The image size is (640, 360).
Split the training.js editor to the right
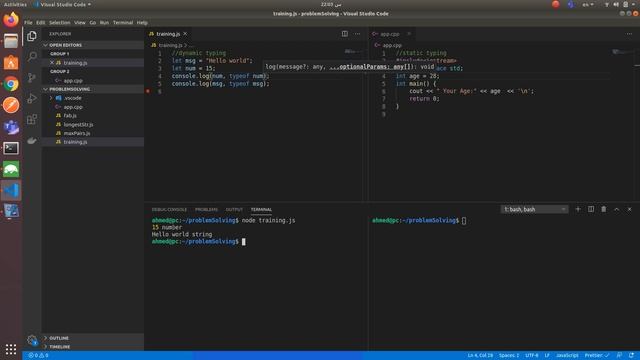[345, 34]
